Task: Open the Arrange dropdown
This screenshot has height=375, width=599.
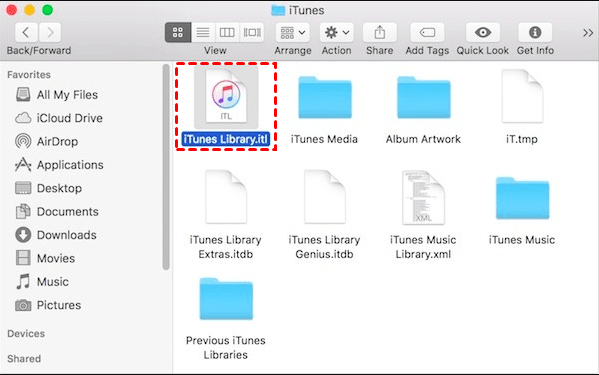Action: 293,32
